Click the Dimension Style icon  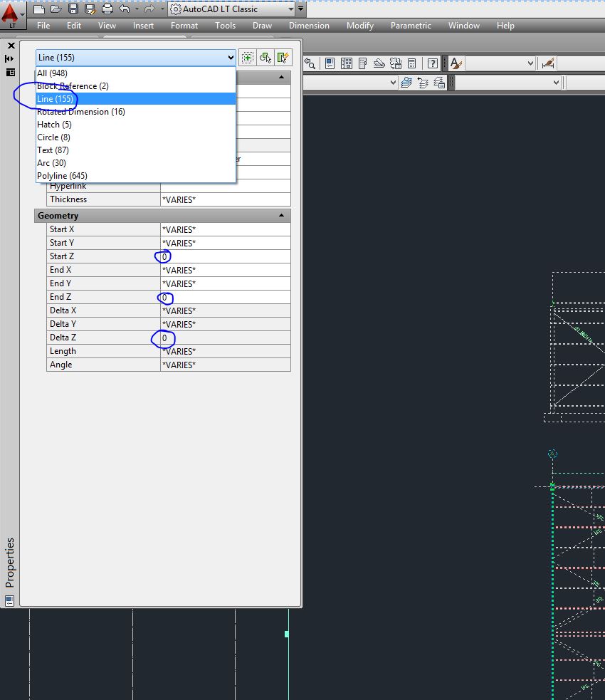547,63
